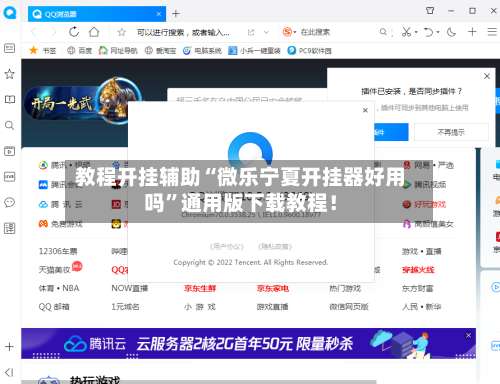Close the about dialog with X
The image size is (500, 384).
pos(365,110)
